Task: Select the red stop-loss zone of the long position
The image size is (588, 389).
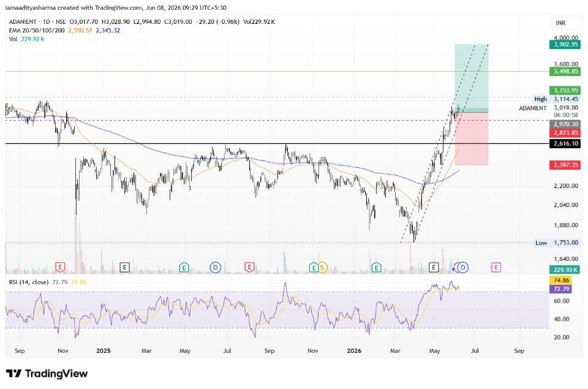Action: click(472, 139)
